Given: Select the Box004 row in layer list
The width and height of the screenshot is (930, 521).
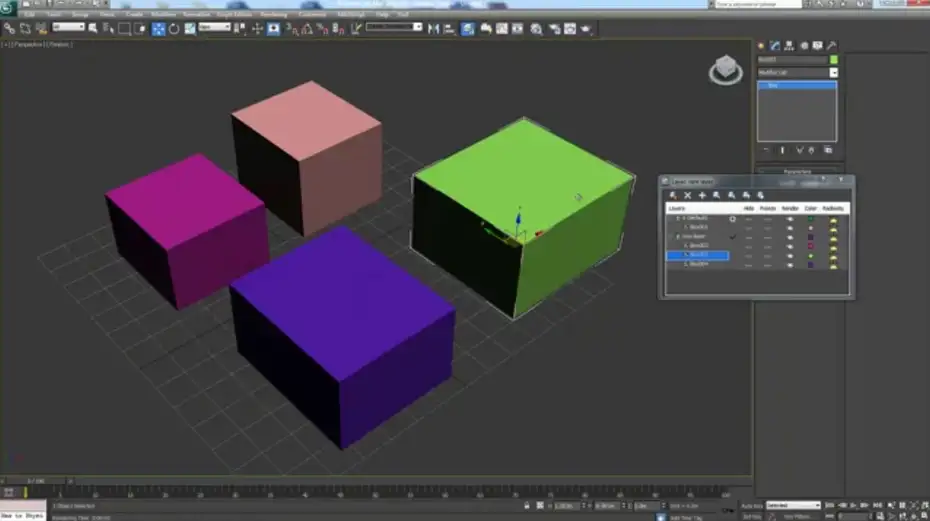Looking at the screenshot, I should (698, 265).
